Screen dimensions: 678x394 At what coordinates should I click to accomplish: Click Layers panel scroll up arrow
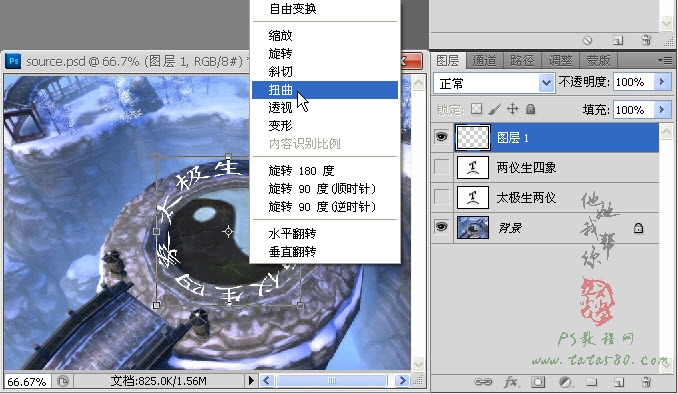pyautogui.click(x=666, y=131)
